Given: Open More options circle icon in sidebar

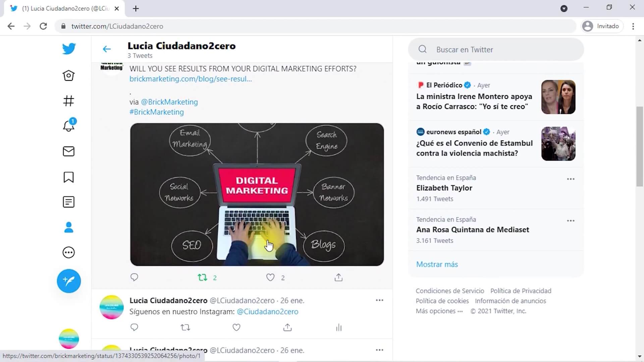Looking at the screenshot, I should coord(69,252).
